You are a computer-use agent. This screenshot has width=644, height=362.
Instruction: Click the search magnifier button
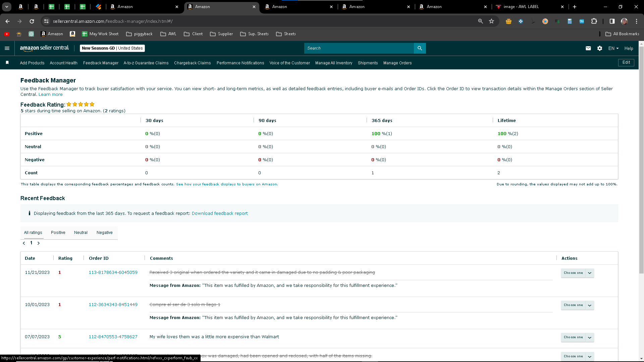tap(420, 48)
